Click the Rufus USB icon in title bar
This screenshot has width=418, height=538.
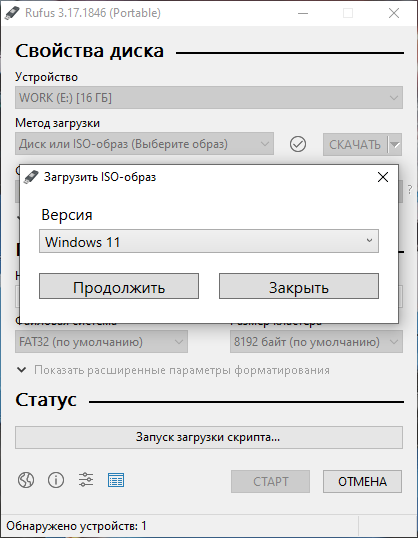[12, 13]
